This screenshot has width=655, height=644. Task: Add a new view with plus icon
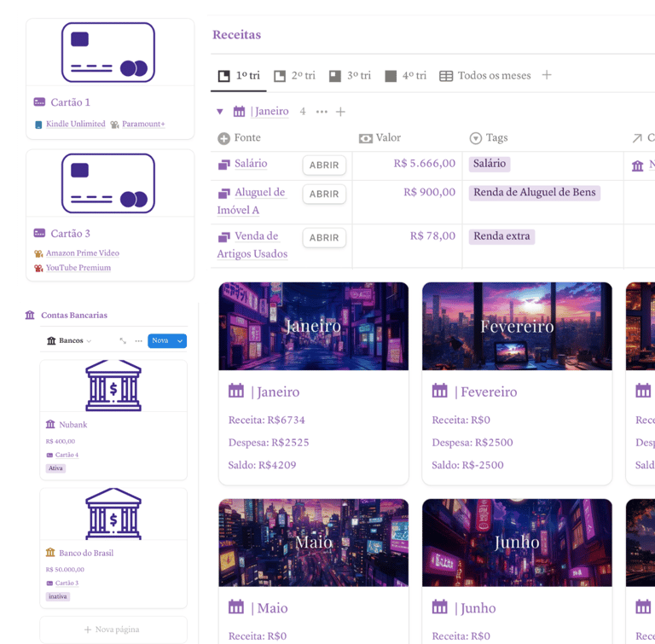[547, 75]
